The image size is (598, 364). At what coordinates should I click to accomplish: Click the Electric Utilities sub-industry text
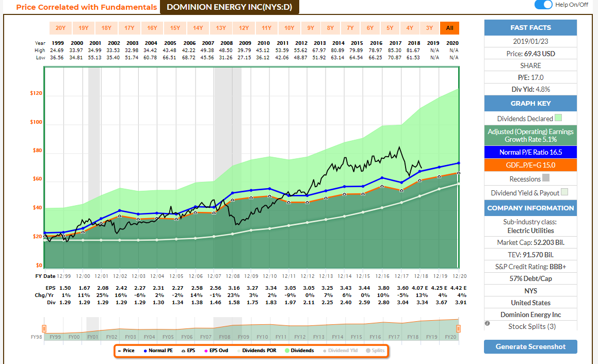530,230
